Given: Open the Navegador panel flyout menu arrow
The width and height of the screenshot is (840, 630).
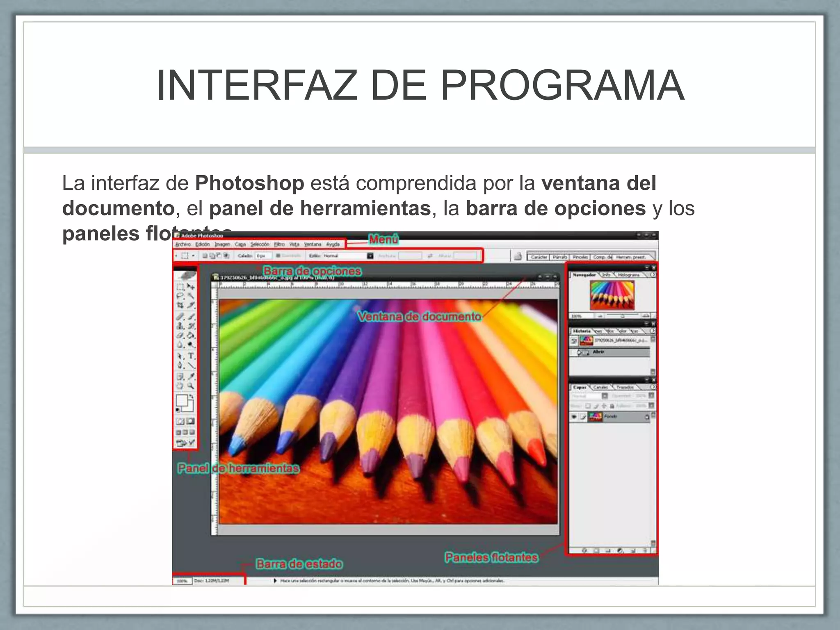Looking at the screenshot, I should click(x=653, y=275).
